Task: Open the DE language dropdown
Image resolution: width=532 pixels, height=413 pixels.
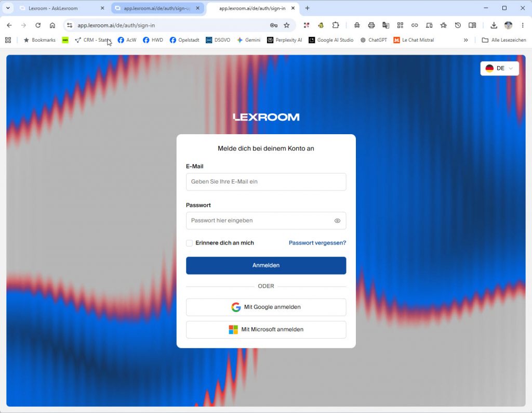Action: pyautogui.click(x=499, y=68)
